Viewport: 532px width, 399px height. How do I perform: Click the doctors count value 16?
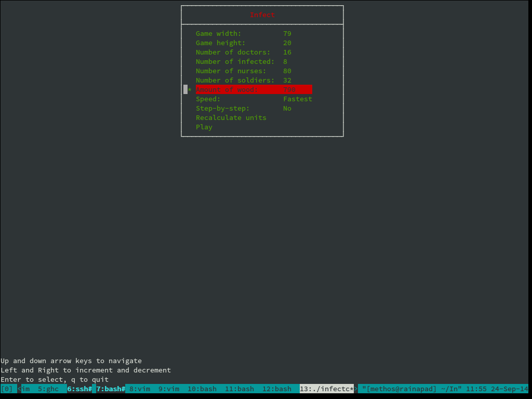287,52
